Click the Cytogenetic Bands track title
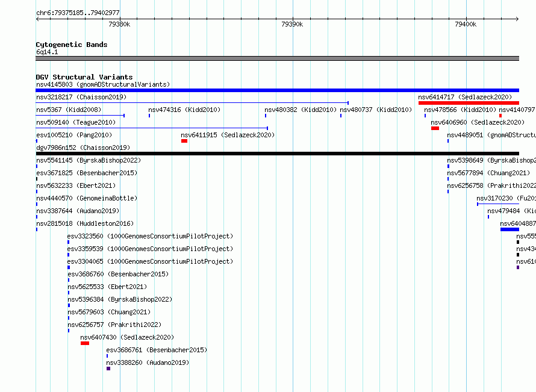Screen dimensions: 536x392 click(72, 45)
